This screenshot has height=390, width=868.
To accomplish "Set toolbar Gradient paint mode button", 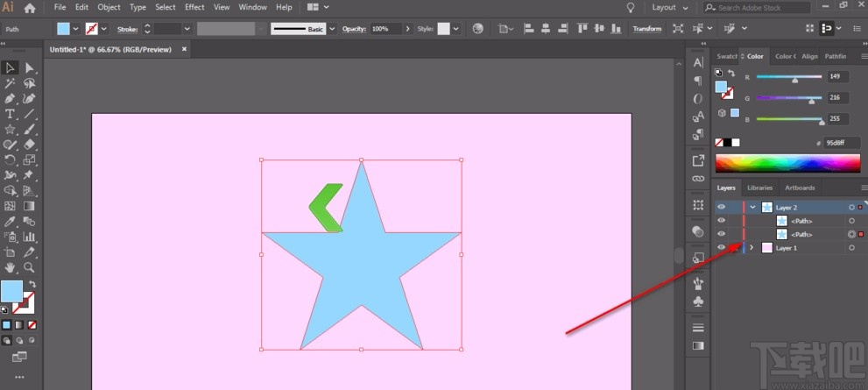I will (19, 325).
